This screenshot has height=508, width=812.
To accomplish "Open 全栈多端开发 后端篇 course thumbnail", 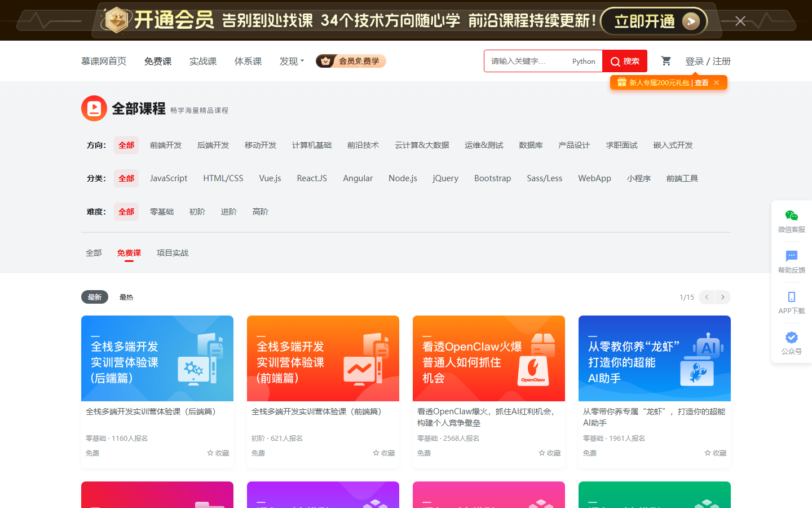I will [x=157, y=358].
